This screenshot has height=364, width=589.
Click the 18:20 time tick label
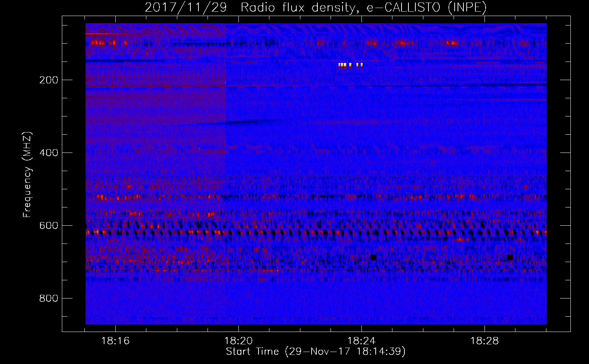pos(238,341)
